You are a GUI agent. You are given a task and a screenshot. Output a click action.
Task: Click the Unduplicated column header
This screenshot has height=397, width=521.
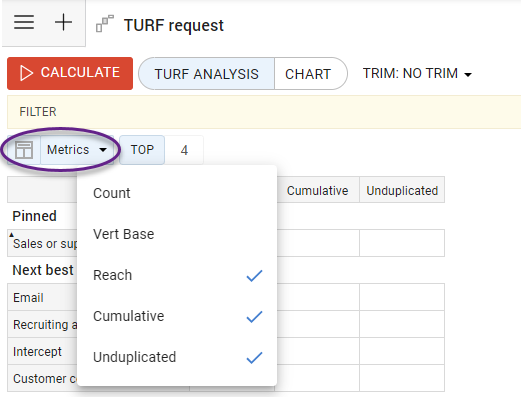tap(402, 190)
